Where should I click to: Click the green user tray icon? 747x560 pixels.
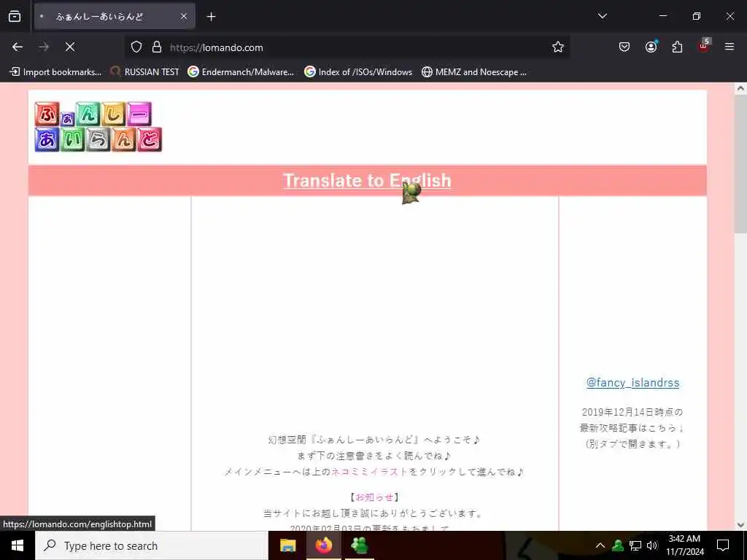click(618, 545)
